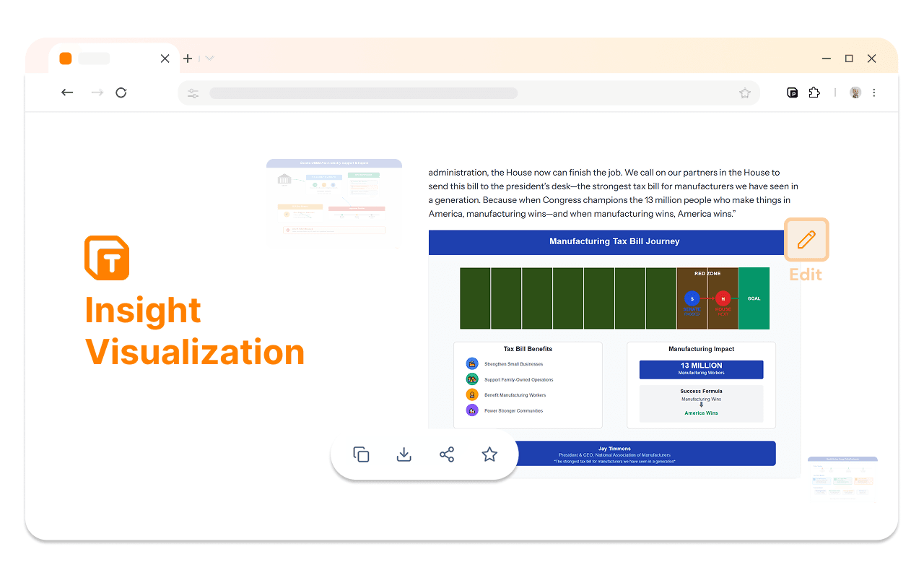Copy the visualization using copy icon
Image resolution: width=924 pixels, height=578 pixels.
[361, 454]
